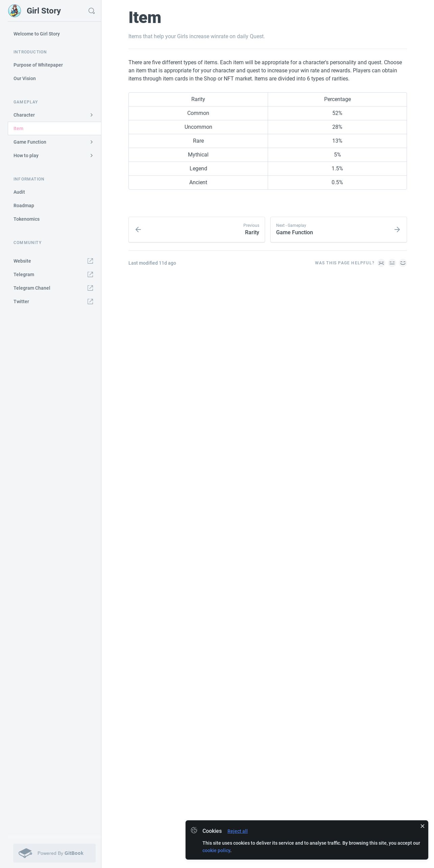This screenshot has height=868, width=434.
Task: Click Powered By GitBook button
Action: point(54,853)
